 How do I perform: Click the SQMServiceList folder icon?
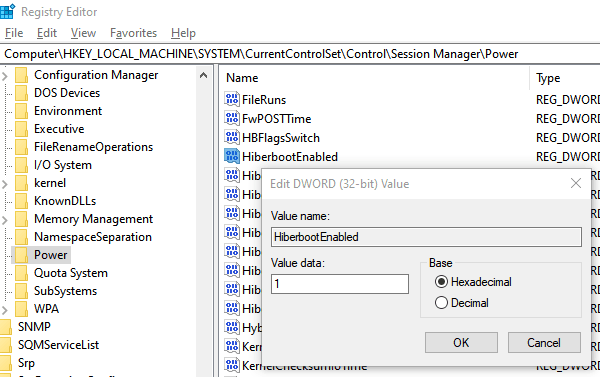6,345
